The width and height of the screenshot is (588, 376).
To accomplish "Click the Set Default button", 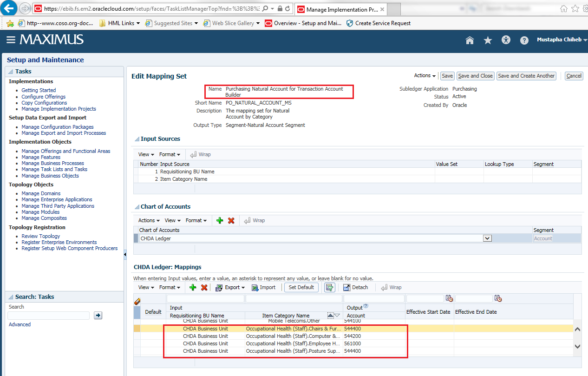I will click(x=301, y=287).
